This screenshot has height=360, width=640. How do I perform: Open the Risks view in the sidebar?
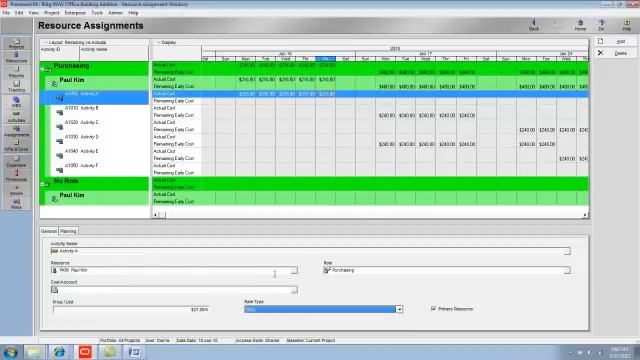[x=16, y=204]
